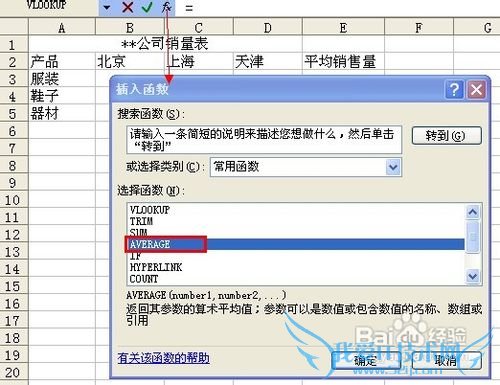500x385 pixels.
Task: Select column B header
Action: click(130, 27)
